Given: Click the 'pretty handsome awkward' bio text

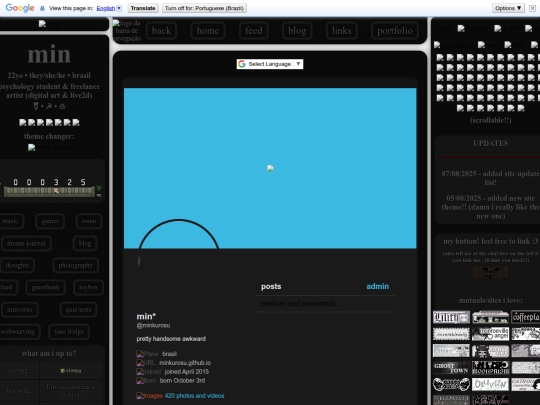Looking at the screenshot, I should (171, 339).
